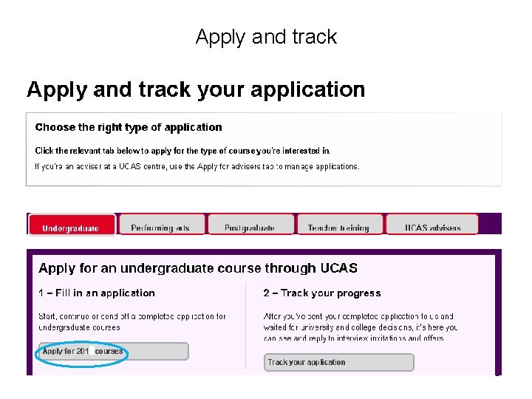Click the Track your application button

pyautogui.click(x=338, y=362)
